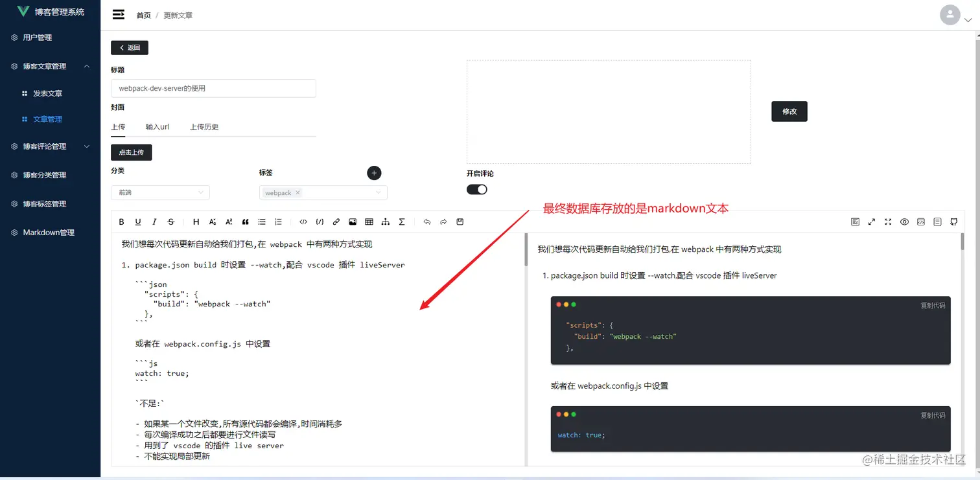Viewport: 980px width, 480px height.
Task: Toggle HTML code preview icon
Action: [x=921, y=222]
